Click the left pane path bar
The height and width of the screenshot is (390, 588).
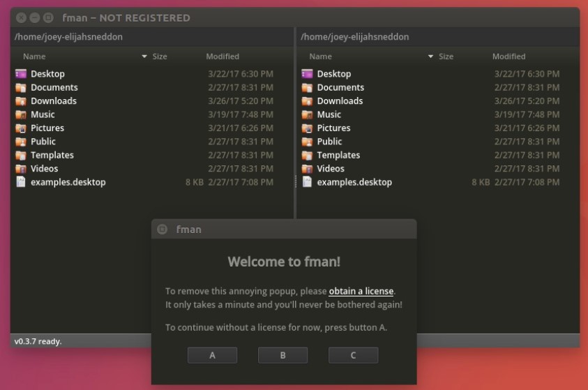pos(152,37)
